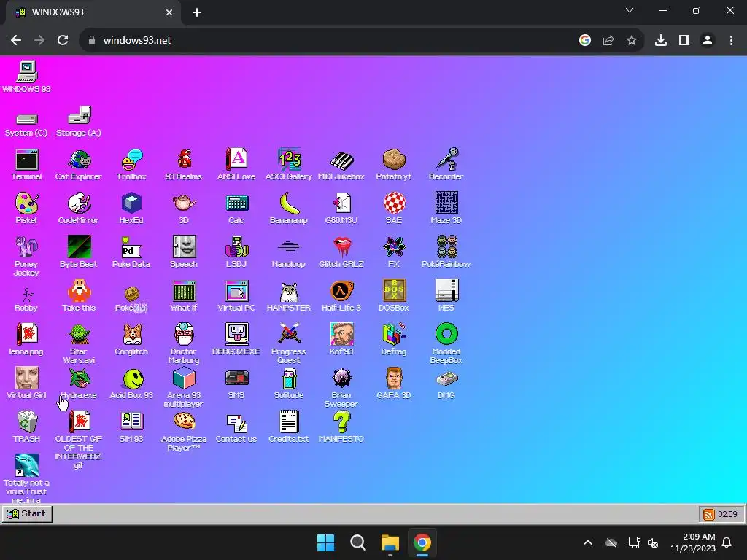
Task: Open File Explorer from taskbar
Action: pos(390,542)
